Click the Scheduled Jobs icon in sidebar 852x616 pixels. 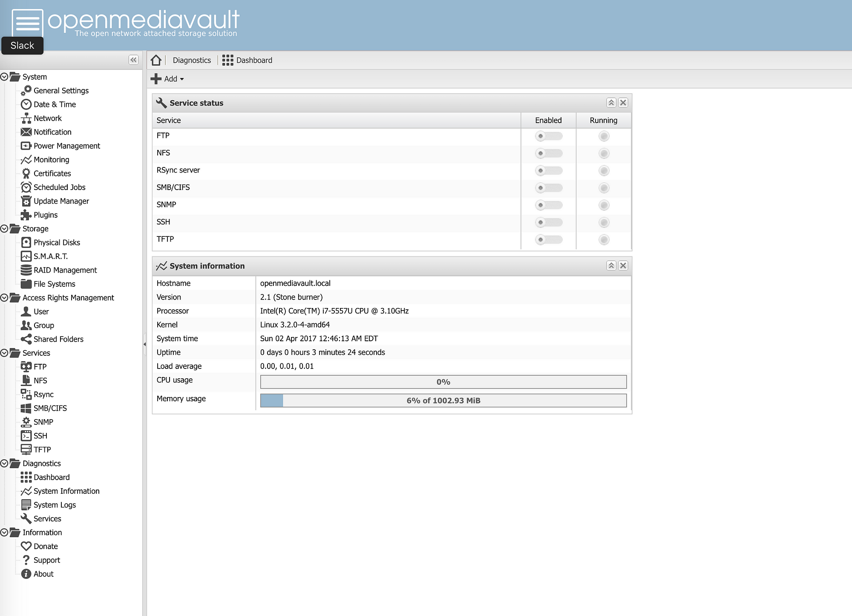click(x=25, y=187)
